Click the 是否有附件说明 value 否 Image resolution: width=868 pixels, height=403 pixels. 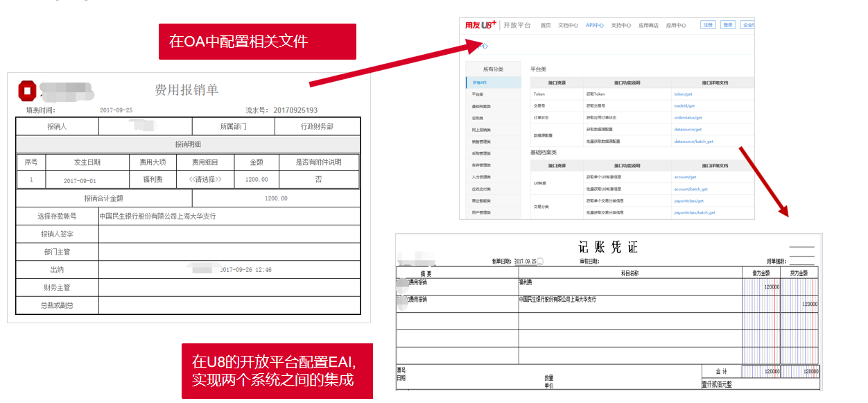(x=318, y=180)
